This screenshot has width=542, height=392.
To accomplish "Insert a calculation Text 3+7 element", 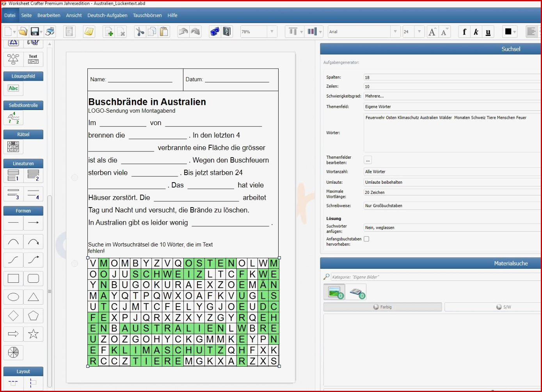I will (x=33, y=59).
